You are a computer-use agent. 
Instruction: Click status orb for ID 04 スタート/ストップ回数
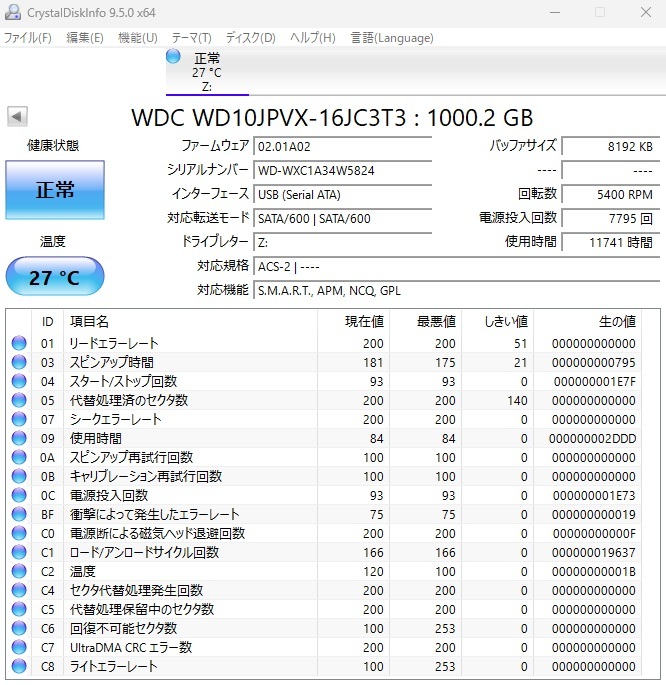click(x=19, y=381)
